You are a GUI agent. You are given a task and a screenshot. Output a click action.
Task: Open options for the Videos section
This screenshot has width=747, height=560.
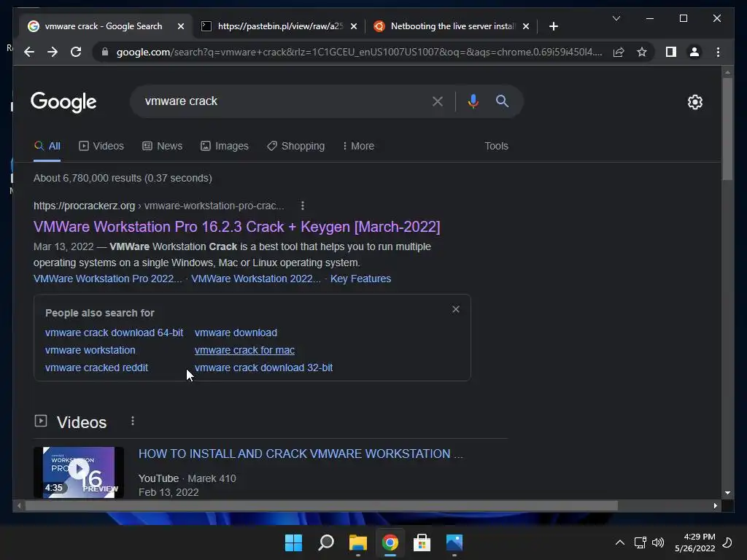pyautogui.click(x=133, y=421)
